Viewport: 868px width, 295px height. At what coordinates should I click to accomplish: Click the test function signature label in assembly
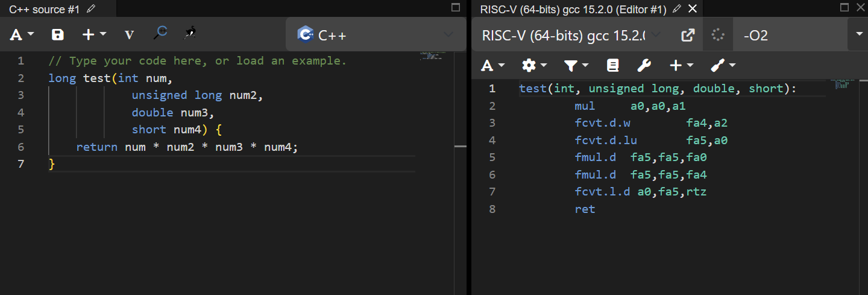tap(658, 89)
